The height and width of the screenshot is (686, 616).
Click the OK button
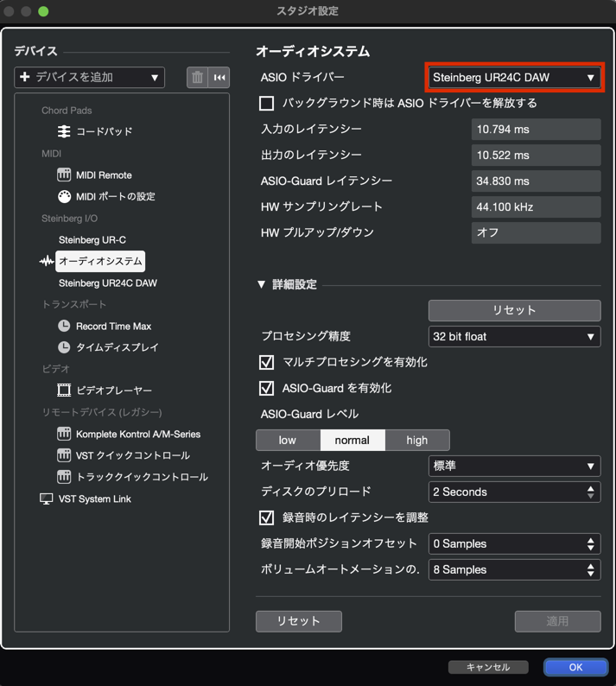click(575, 667)
